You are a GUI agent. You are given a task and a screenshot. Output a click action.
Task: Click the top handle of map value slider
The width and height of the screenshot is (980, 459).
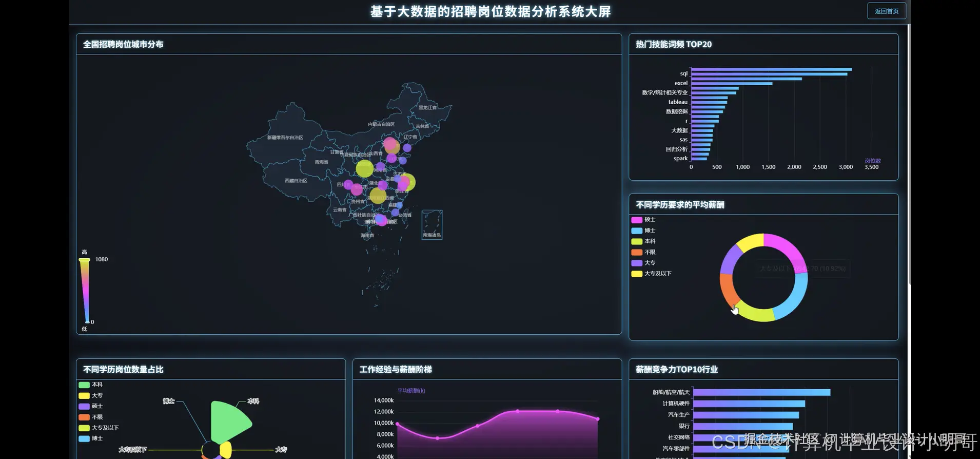85,260
